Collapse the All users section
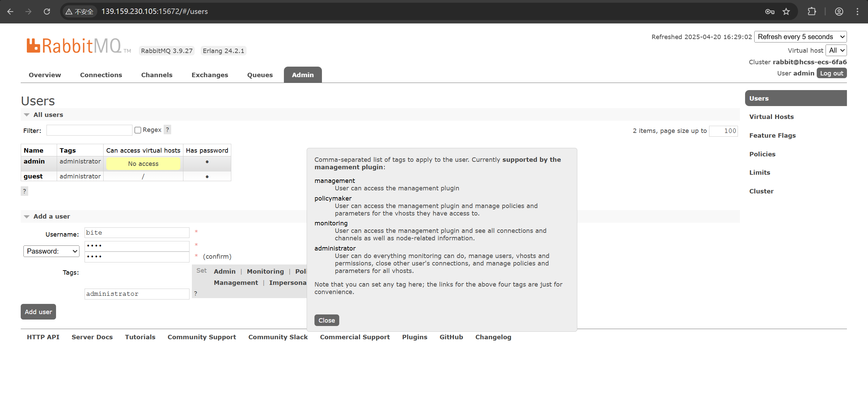The height and width of the screenshot is (412, 868). (48, 115)
